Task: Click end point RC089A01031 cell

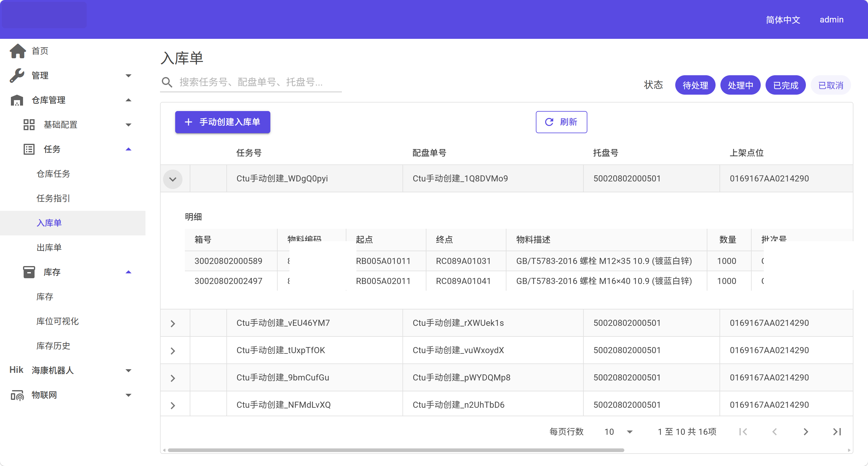Action: [x=463, y=261]
